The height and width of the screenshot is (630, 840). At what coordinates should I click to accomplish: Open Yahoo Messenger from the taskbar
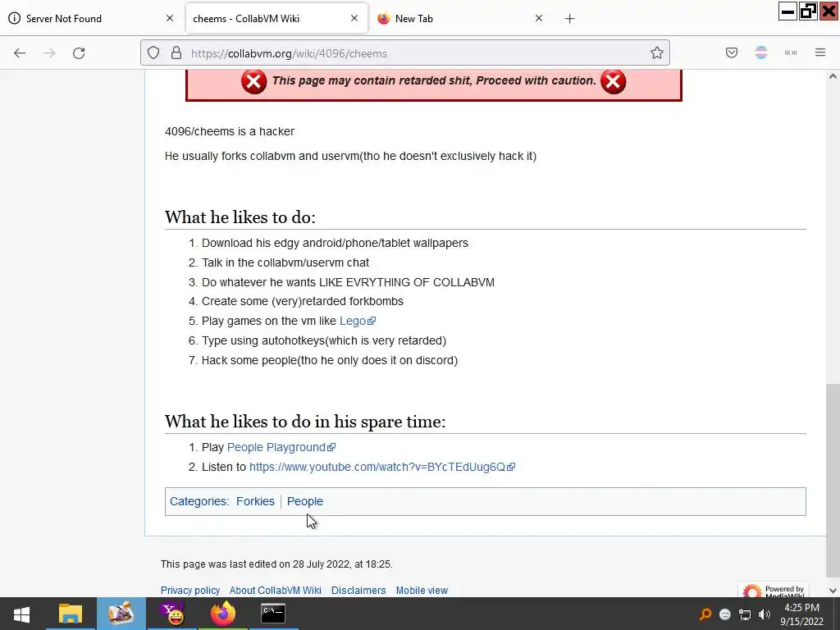point(172,614)
